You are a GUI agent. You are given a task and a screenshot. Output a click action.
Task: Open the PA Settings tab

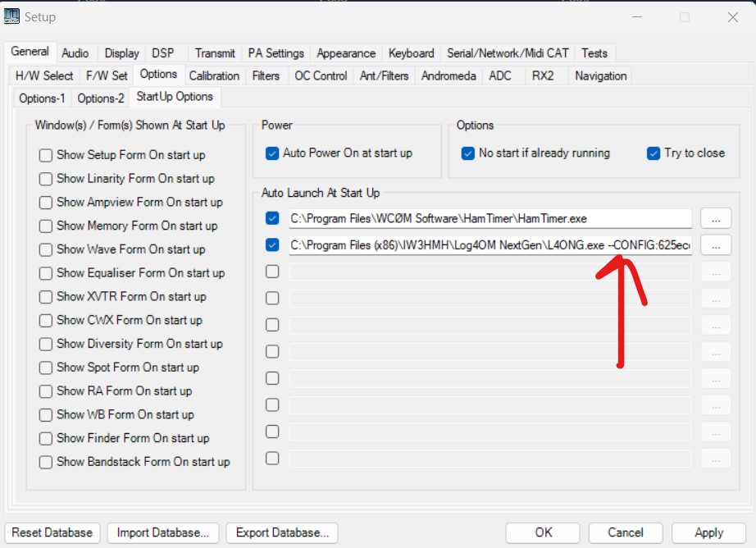[x=276, y=53]
